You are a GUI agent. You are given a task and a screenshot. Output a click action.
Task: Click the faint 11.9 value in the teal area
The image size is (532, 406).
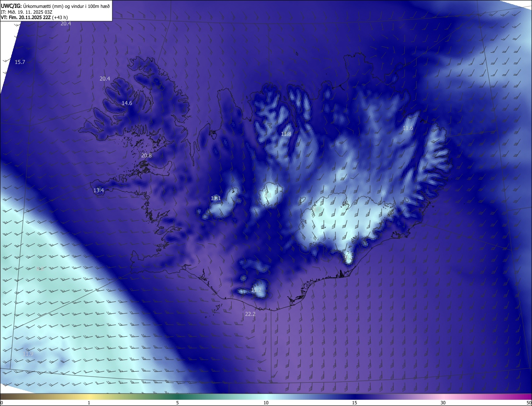coord(28,354)
